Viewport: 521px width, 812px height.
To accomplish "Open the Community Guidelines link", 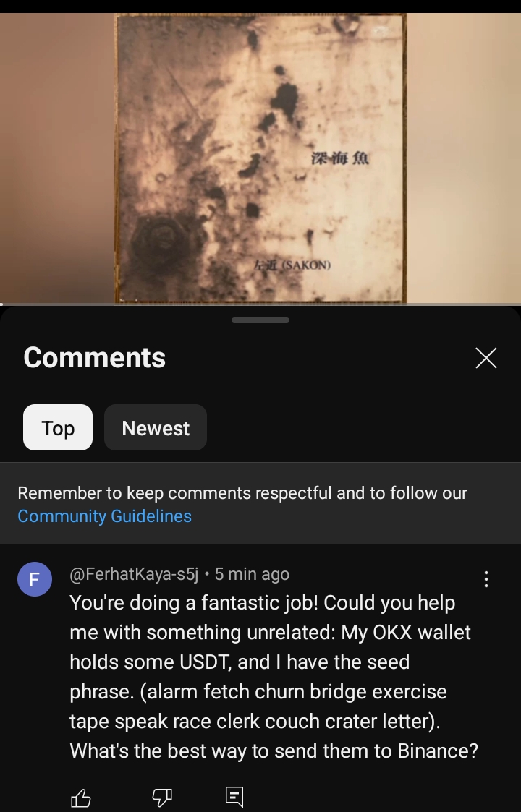I will pos(105,516).
